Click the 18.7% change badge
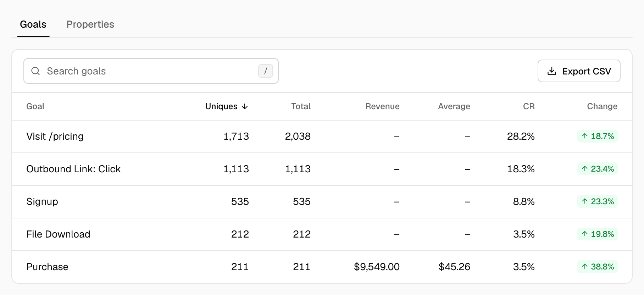This screenshot has width=644, height=295. pos(598,136)
